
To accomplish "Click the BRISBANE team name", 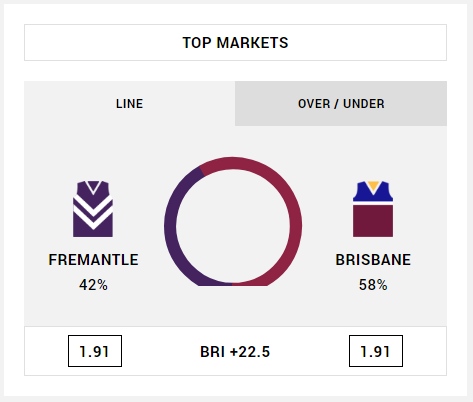I will tap(373, 260).
